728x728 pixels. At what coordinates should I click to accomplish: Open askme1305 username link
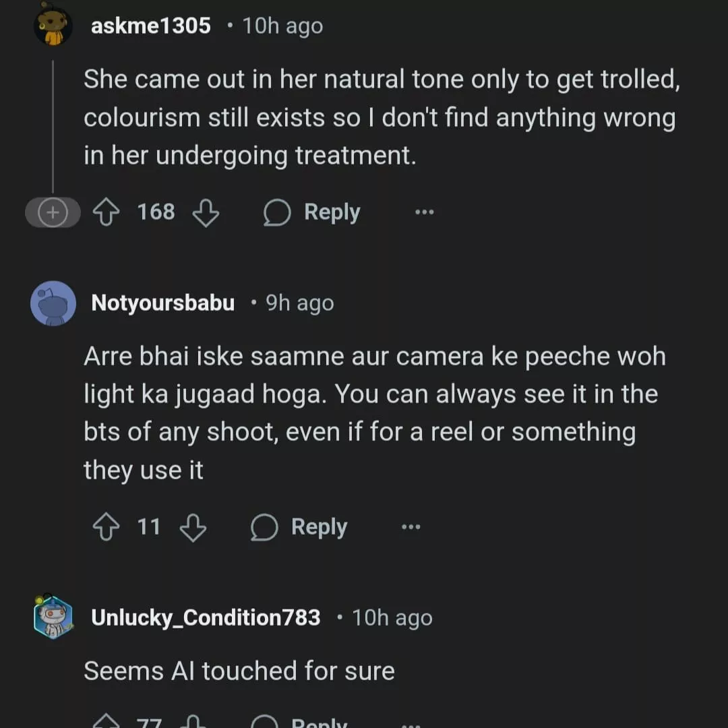(151, 26)
